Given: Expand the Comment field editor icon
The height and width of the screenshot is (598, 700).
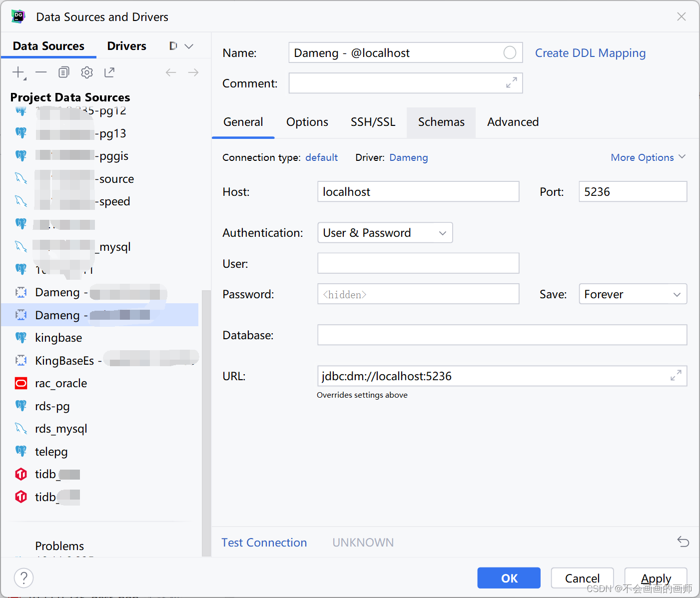Looking at the screenshot, I should 511,83.
